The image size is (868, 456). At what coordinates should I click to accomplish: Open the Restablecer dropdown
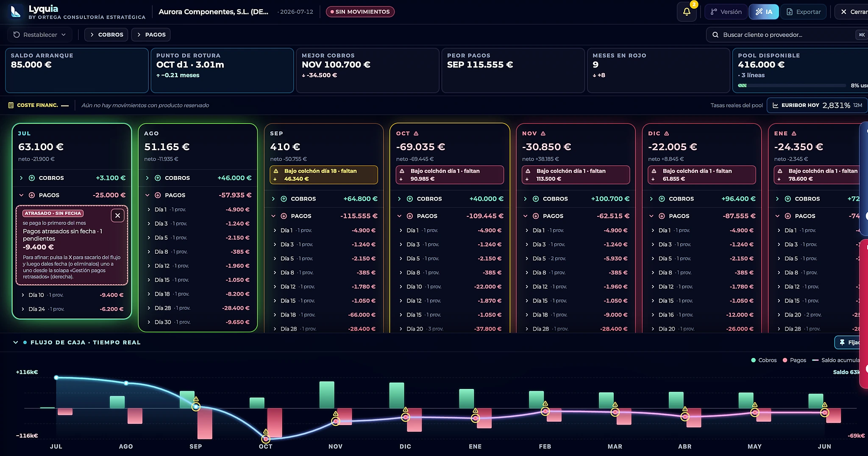tap(39, 35)
